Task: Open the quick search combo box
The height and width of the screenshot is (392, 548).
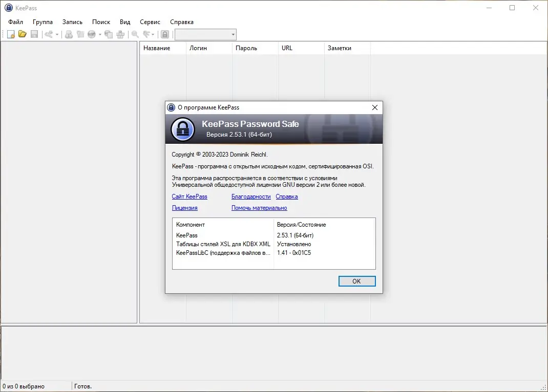Action: (205, 34)
